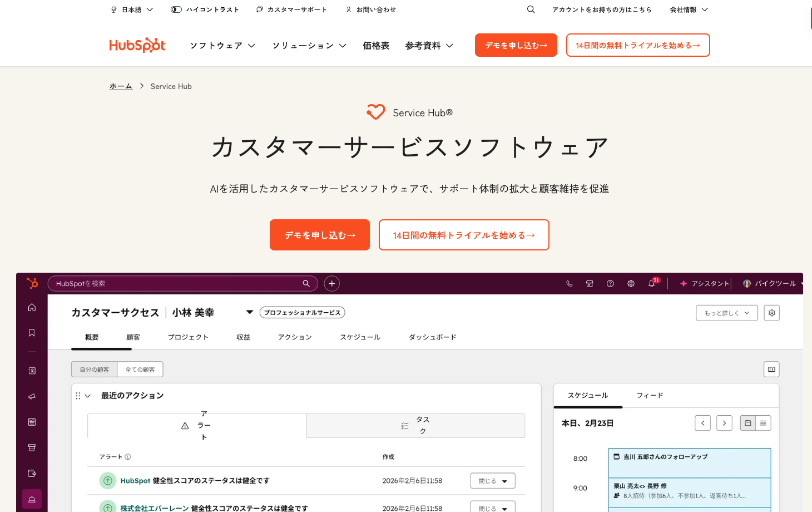Click the HubSpotを検索 search field
Screen dimensions: 812x512
pos(183,284)
